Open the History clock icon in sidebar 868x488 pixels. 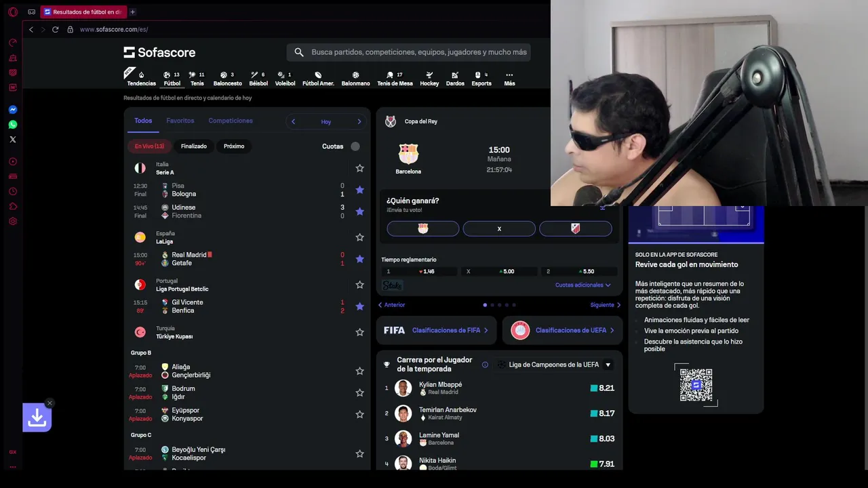[13, 191]
